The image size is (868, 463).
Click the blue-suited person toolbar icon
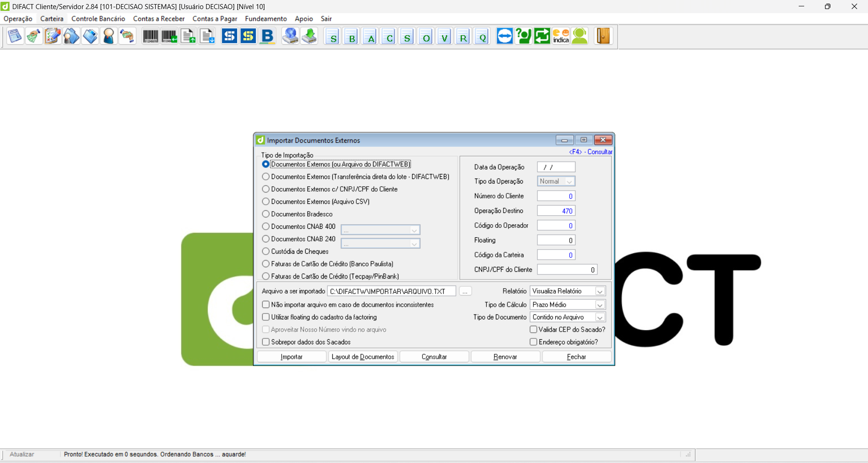tap(109, 36)
